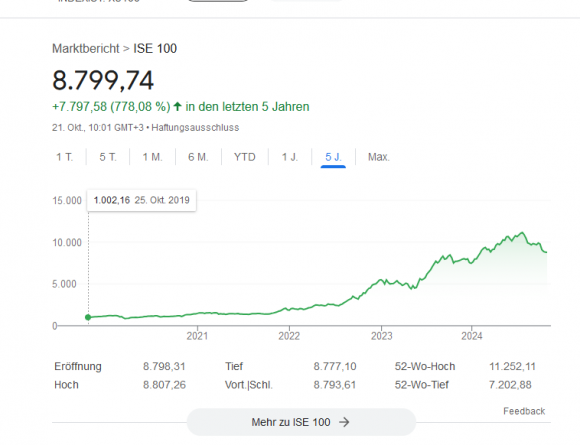Select the YTD range tab
The width and height of the screenshot is (580, 445).
coord(245,157)
